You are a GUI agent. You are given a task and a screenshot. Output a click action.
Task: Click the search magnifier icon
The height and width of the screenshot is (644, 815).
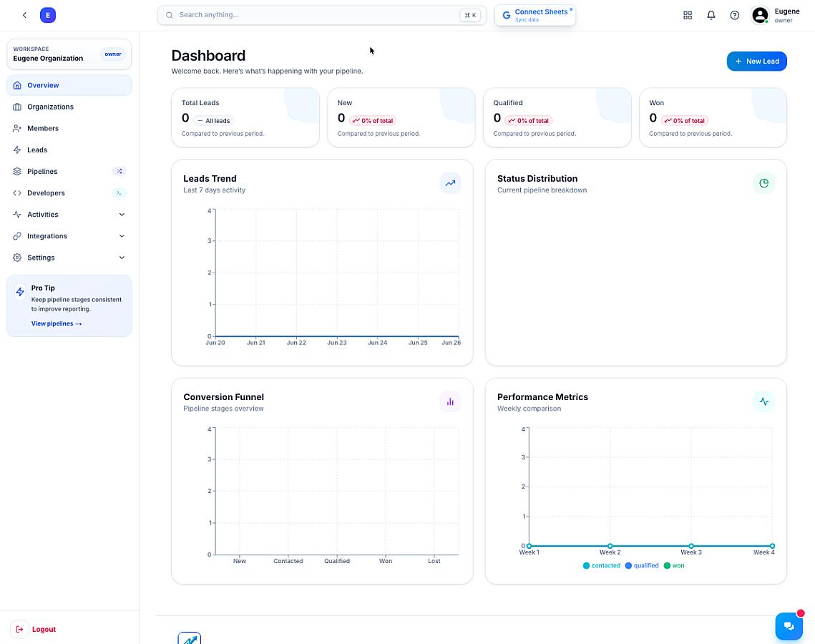click(x=170, y=15)
